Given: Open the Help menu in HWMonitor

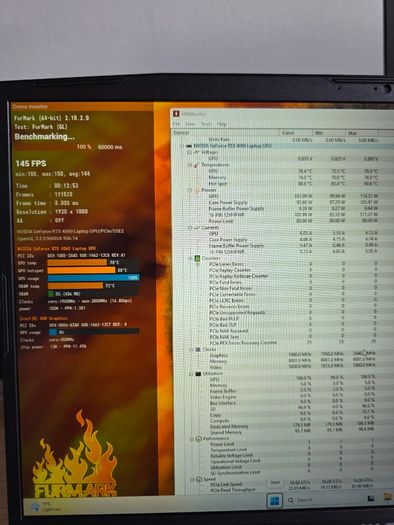Looking at the screenshot, I should click(x=221, y=124).
